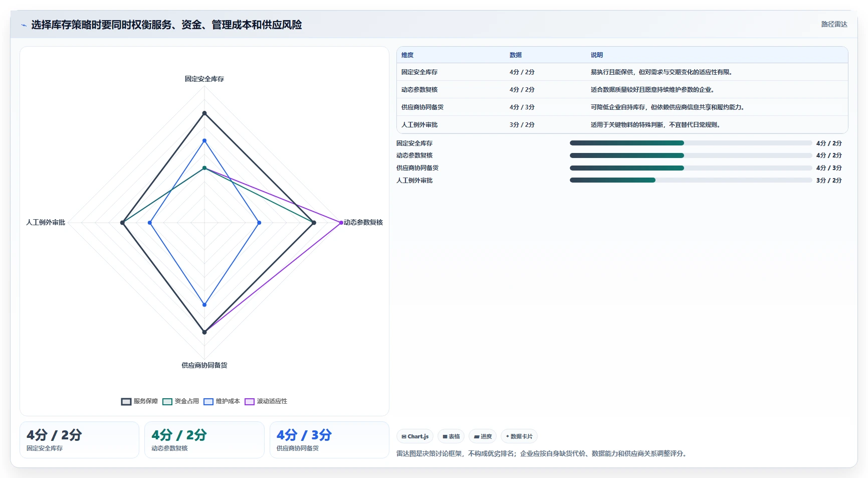The height and width of the screenshot is (478, 868).
Task: Click the 人工例外审批 radar axis label
Action: click(46, 222)
